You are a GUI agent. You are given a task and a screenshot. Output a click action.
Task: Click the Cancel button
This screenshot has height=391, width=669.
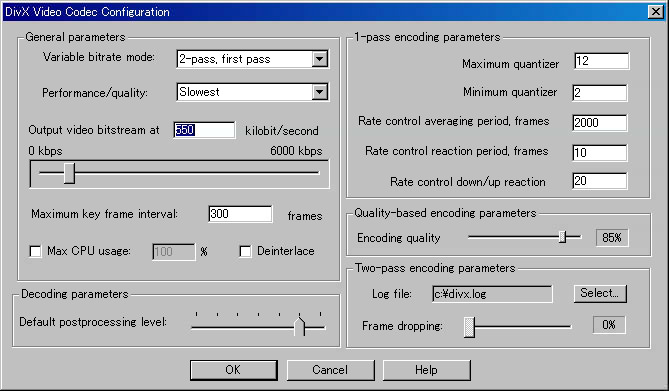click(330, 370)
